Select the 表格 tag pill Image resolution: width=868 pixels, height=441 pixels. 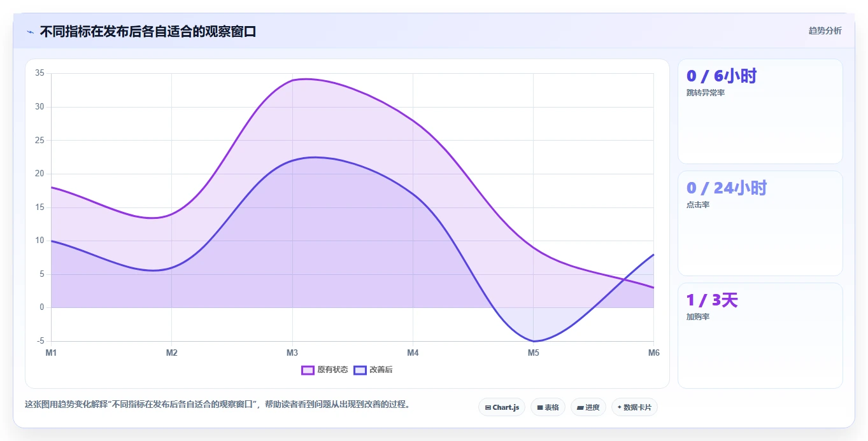point(548,407)
